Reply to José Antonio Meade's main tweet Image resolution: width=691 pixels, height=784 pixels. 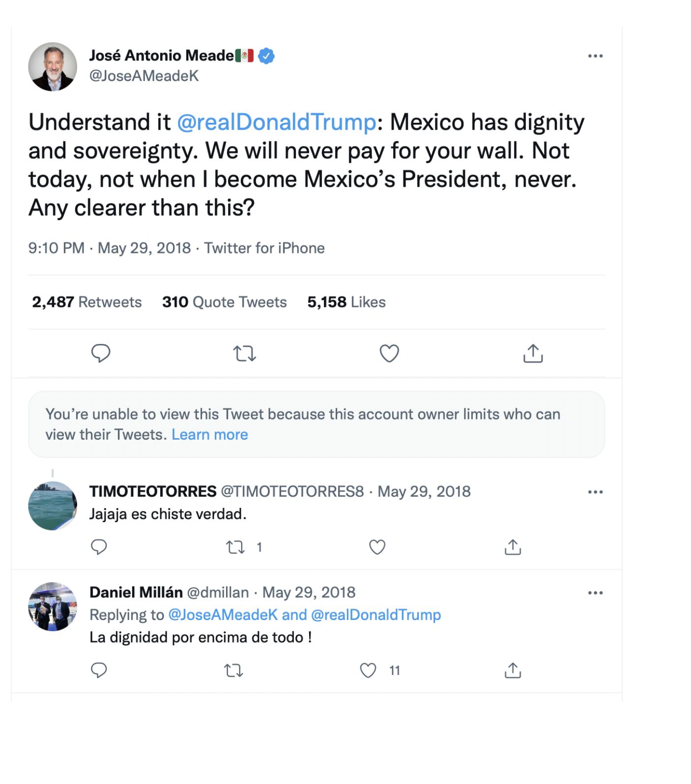click(x=101, y=353)
